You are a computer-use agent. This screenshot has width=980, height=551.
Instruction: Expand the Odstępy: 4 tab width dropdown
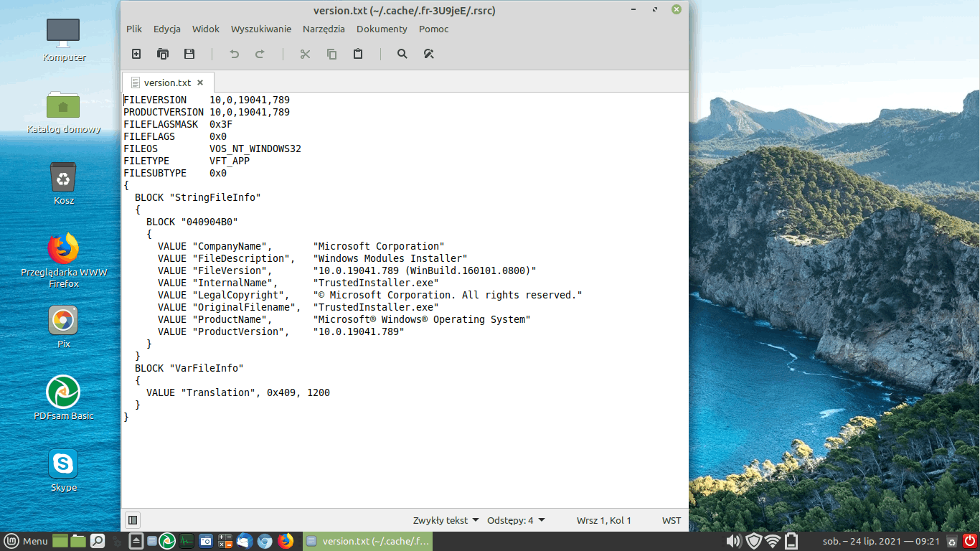(516, 520)
